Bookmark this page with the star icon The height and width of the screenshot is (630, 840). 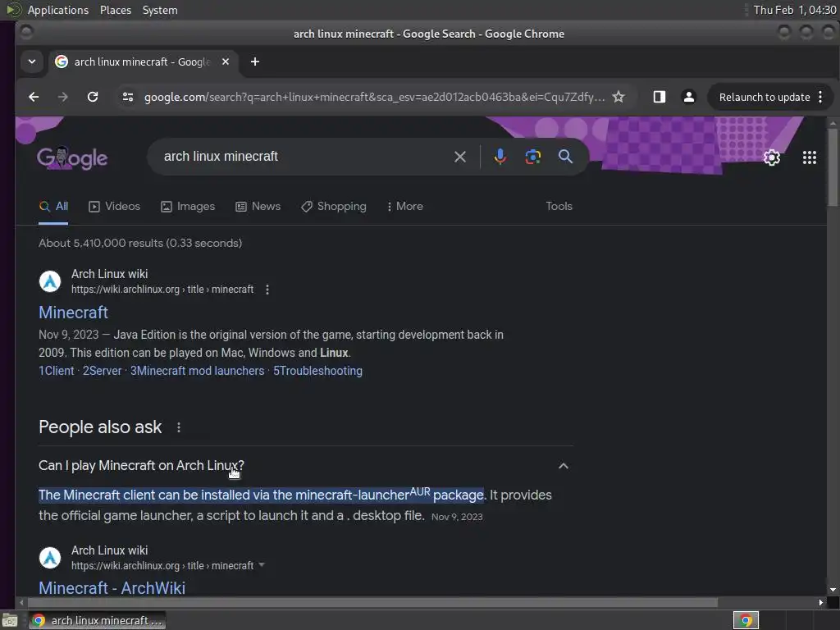pyautogui.click(x=619, y=97)
